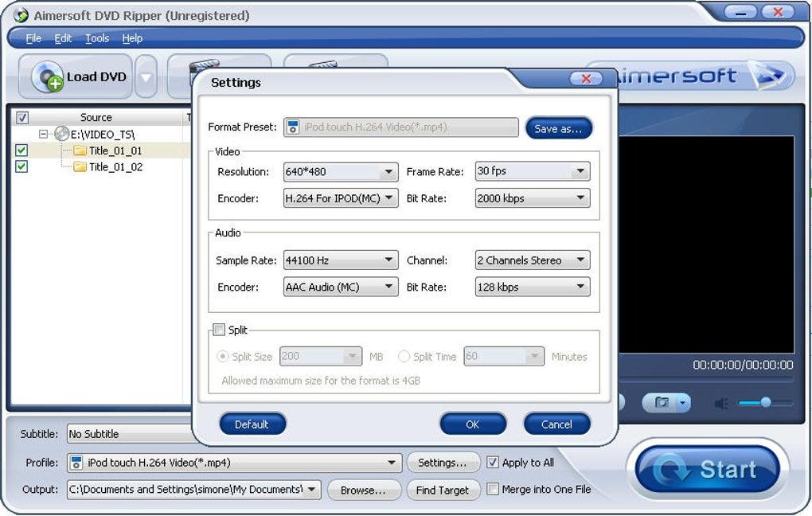This screenshot has width=812, height=516.
Task: Open the Help menu
Action: (x=132, y=38)
